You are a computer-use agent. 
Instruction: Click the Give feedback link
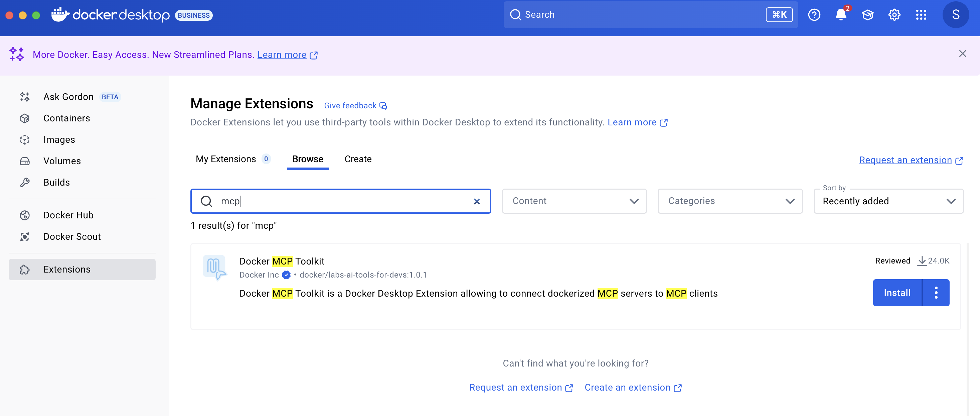pyautogui.click(x=355, y=106)
